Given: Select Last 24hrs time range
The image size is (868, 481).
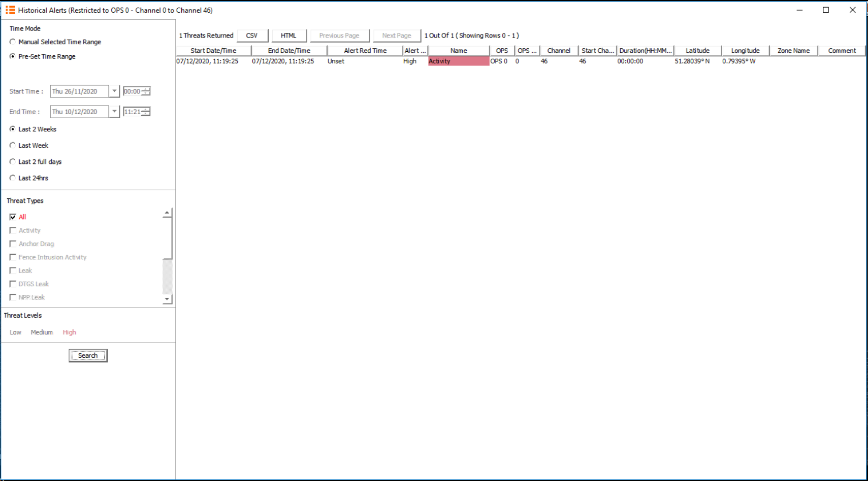Looking at the screenshot, I should 13,178.
